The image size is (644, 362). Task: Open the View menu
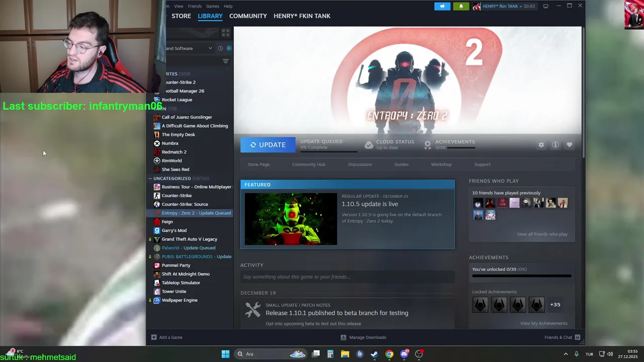[179, 6]
